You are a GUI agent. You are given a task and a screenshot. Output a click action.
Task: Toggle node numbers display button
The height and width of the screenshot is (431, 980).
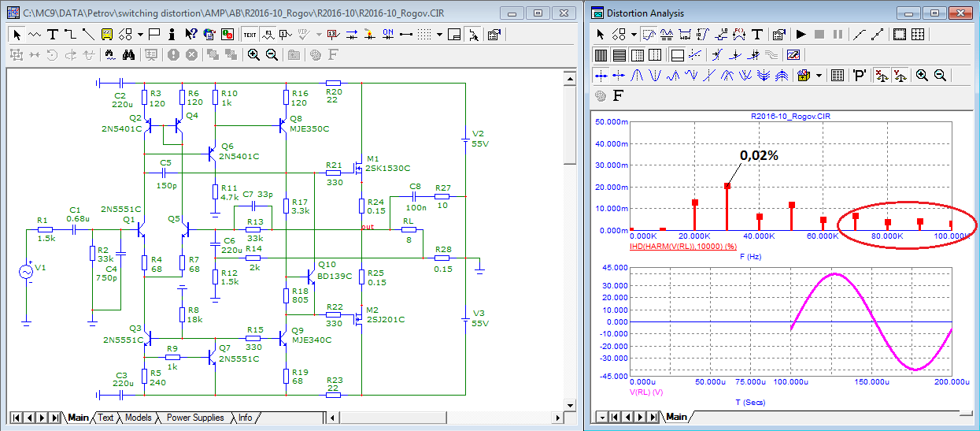286,35
